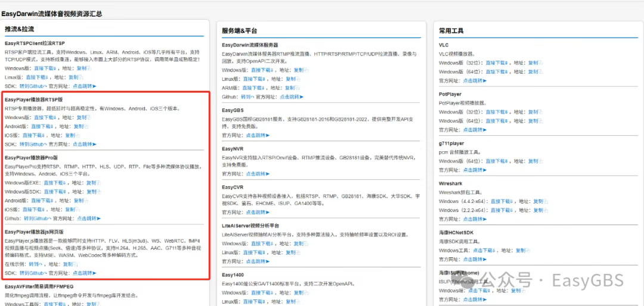
Task: Open the EasyRTSPClient 官方网址 点击跳转 link
Action: pyautogui.click(x=84, y=86)
